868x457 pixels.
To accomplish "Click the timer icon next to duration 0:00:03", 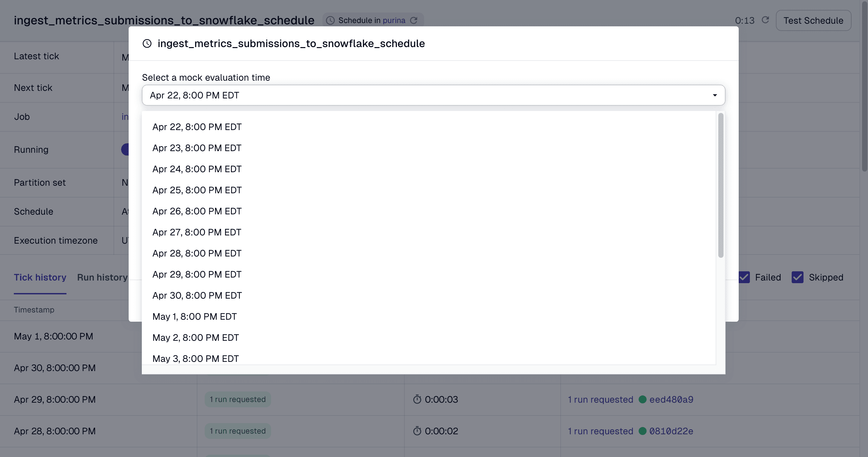I will coord(418,399).
